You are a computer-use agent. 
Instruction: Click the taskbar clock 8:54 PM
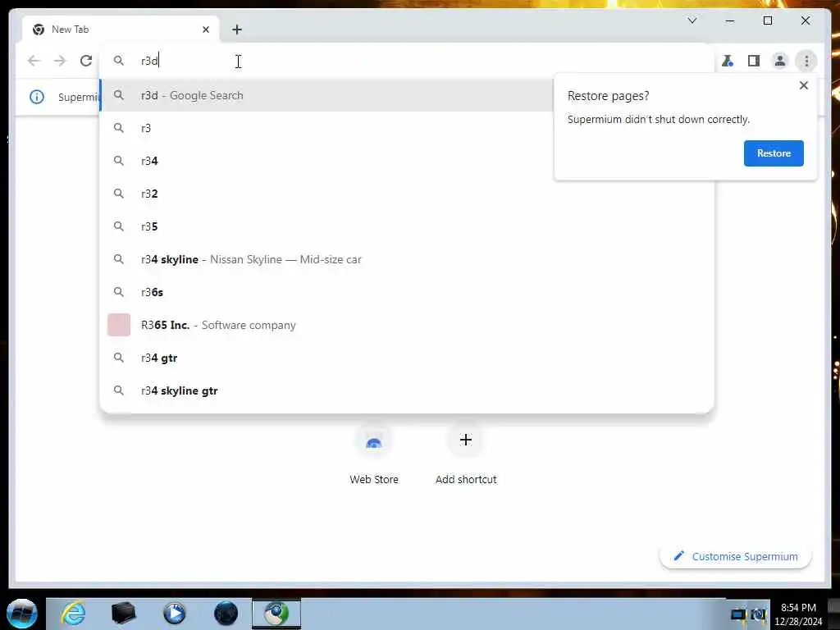click(798, 608)
